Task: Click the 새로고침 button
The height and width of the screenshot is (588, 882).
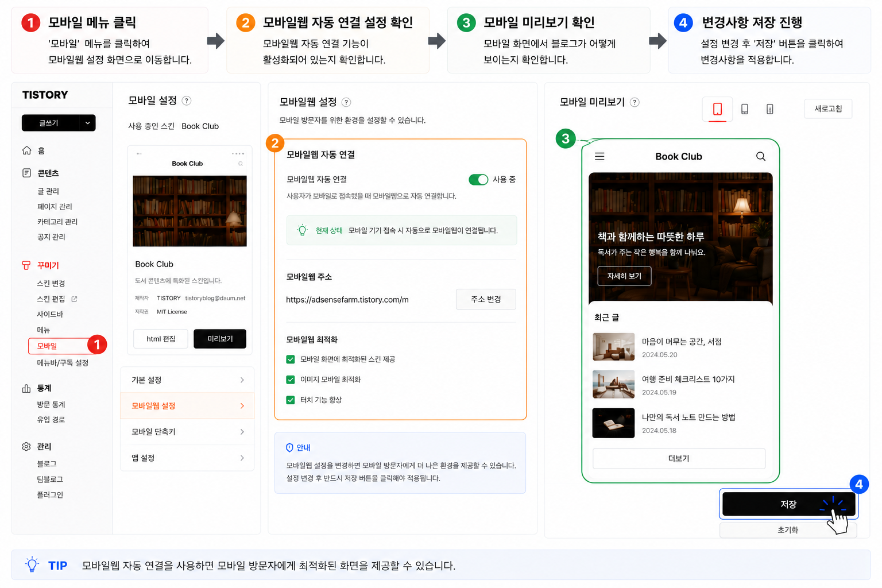Action: [828, 109]
